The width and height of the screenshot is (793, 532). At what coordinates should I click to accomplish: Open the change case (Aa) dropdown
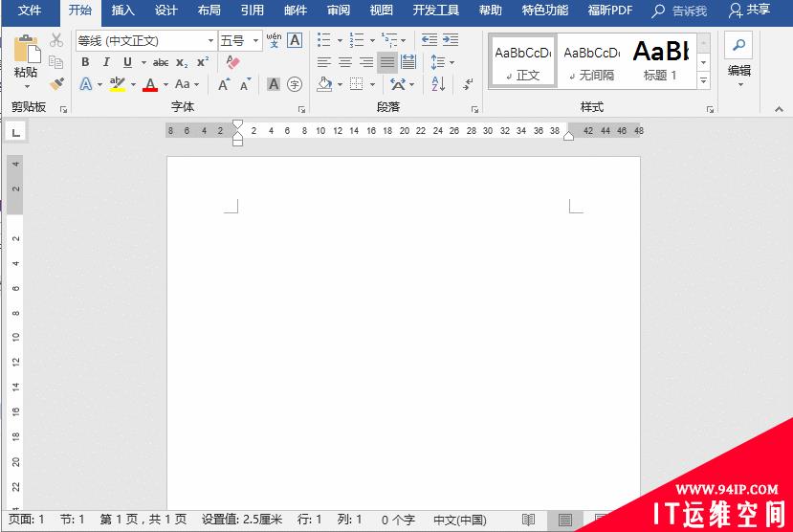click(x=187, y=84)
